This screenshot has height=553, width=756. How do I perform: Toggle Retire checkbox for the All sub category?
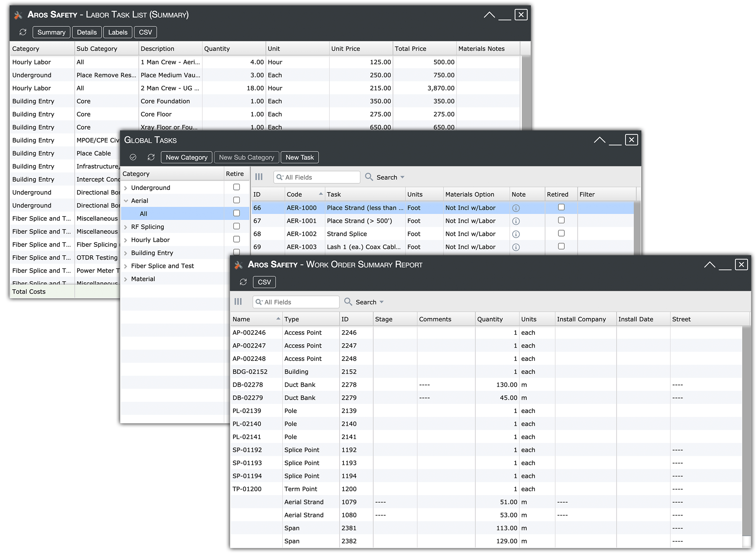[236, 213]
